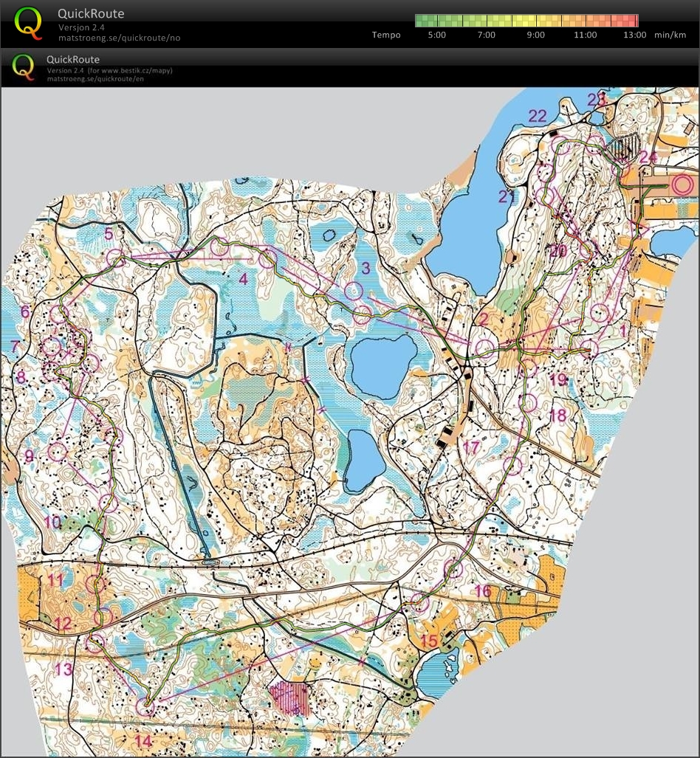
Task: Click control number 6 on the map
Action: tap(25, 311)
